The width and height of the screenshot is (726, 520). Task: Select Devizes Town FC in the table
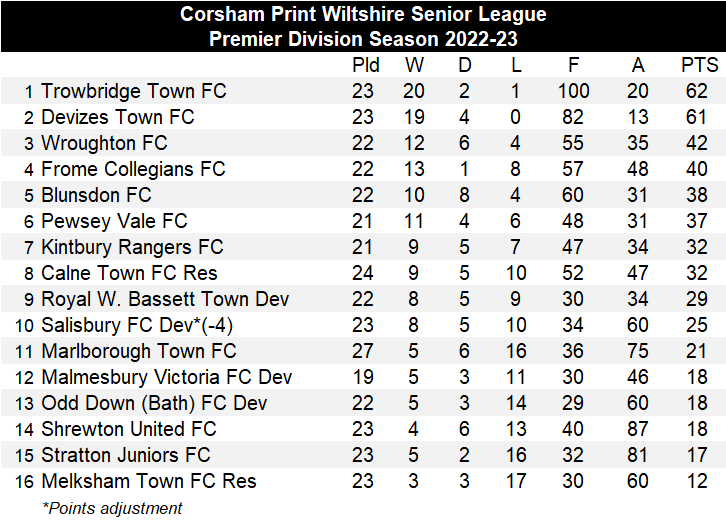coord(117,117)
